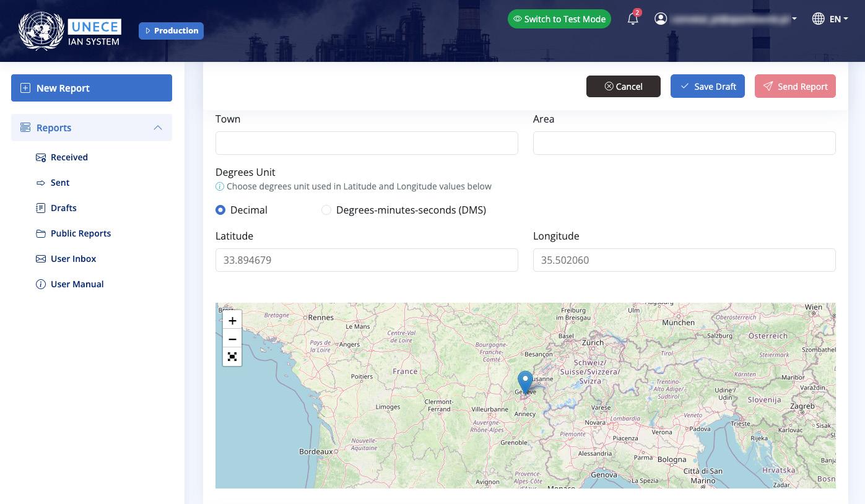This screenshot has width=865, height=504.
Task: Click the Area input field
Action: point(684,143)
